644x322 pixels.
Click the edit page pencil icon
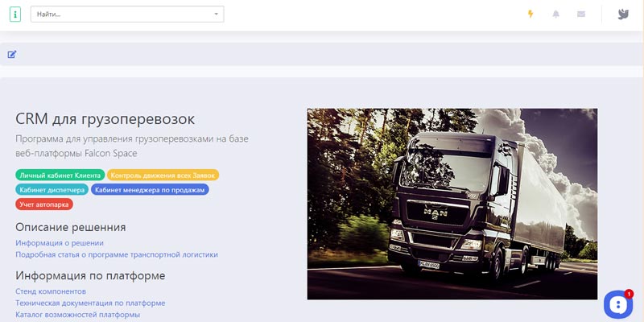click(12, 54)
